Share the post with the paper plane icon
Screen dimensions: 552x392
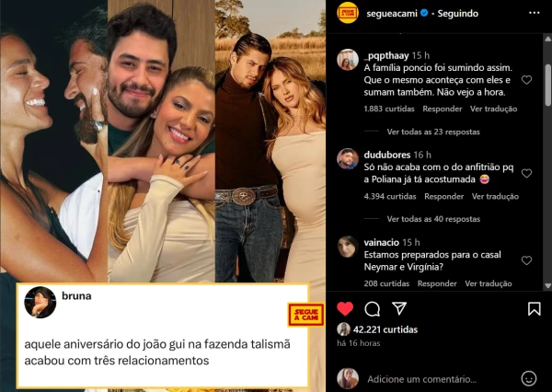(399, 308)
